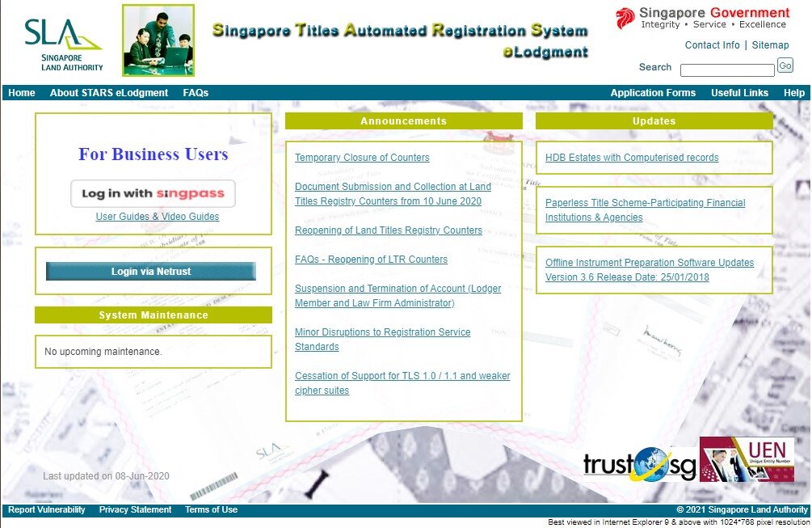Open Temporary Closure of Counters announcement
The image size is (812, 528).
pos(362,158)
